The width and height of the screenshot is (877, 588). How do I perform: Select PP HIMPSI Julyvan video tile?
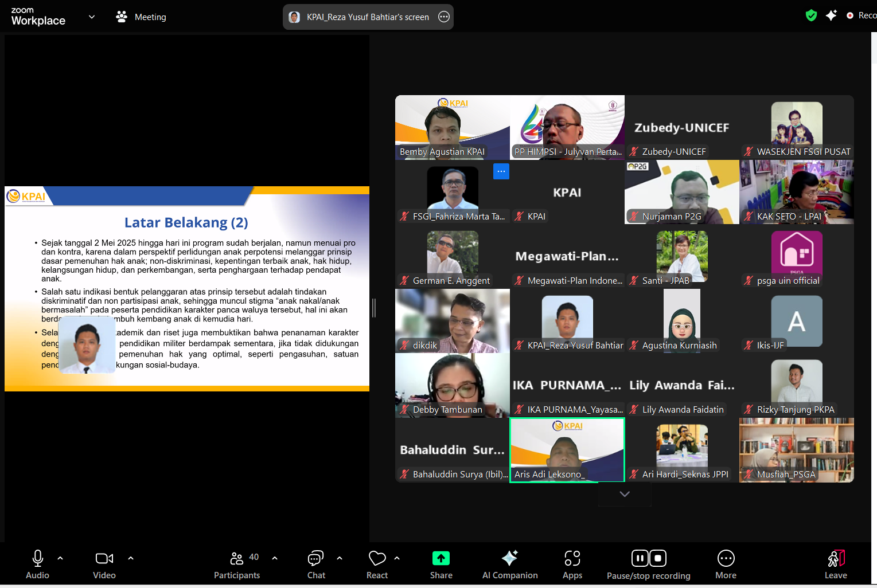(567, 127)
